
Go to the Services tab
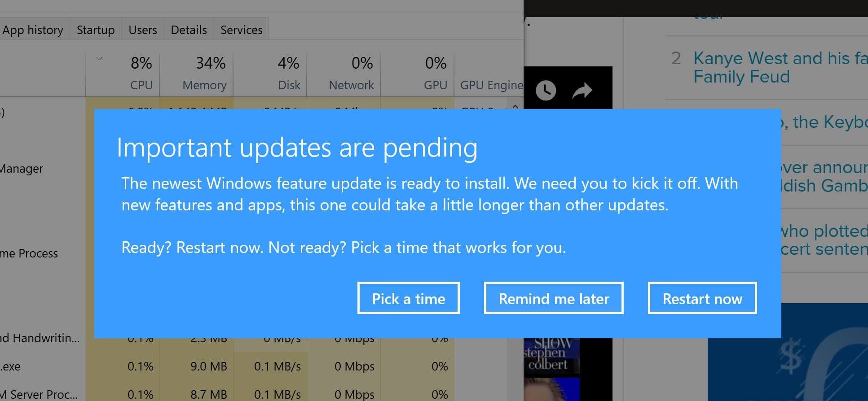(241, 30)
